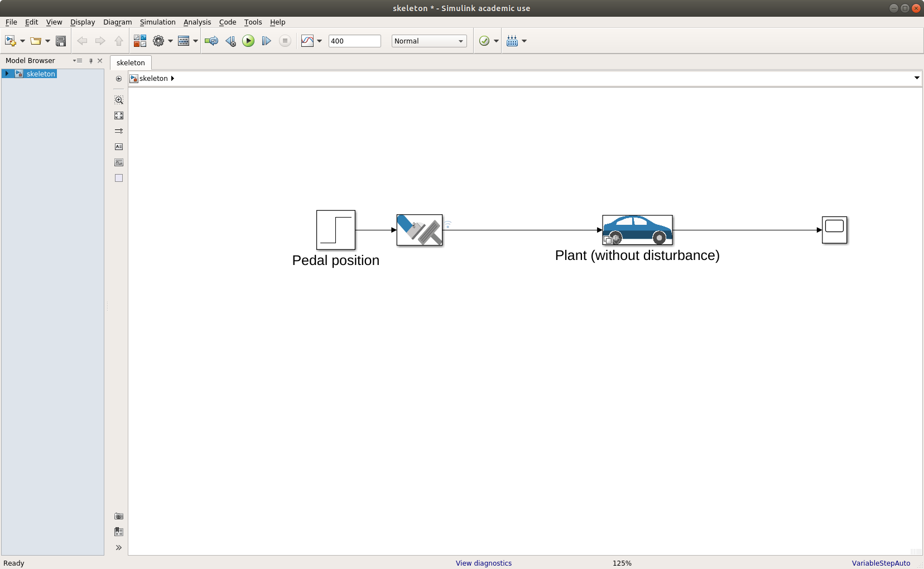Click the Viewmarks icon in palette
Screen dimensions: 924x569
[x=119, y=532]
